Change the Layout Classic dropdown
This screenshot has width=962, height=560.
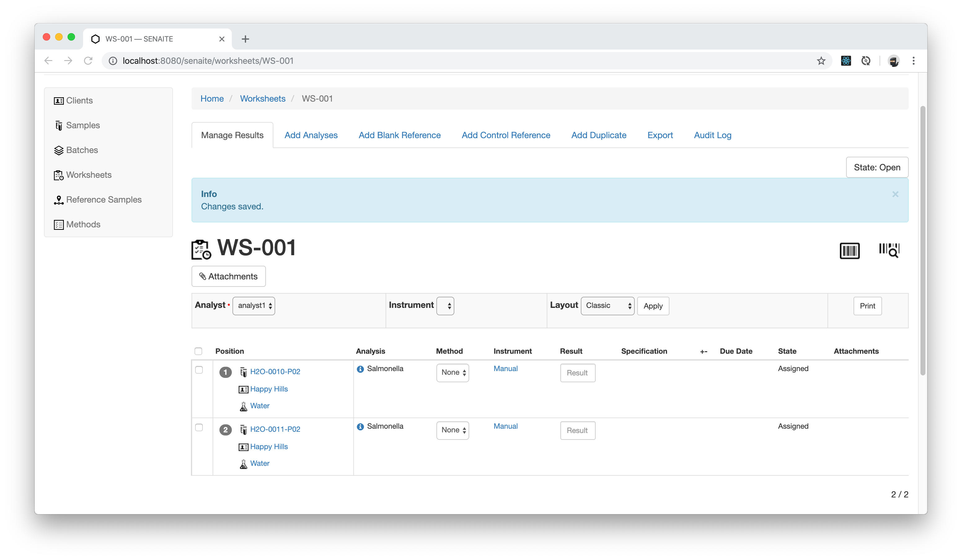(x=607, y=305)
